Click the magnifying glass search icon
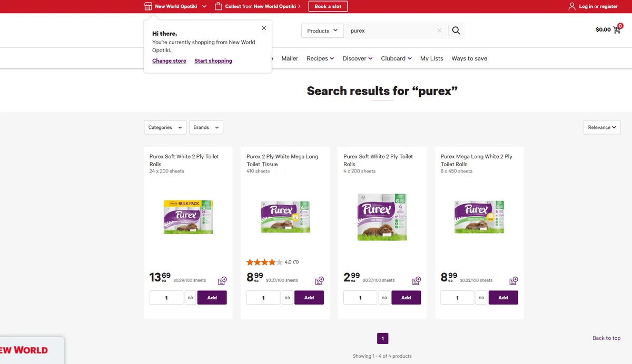 [x=456, y=31]
